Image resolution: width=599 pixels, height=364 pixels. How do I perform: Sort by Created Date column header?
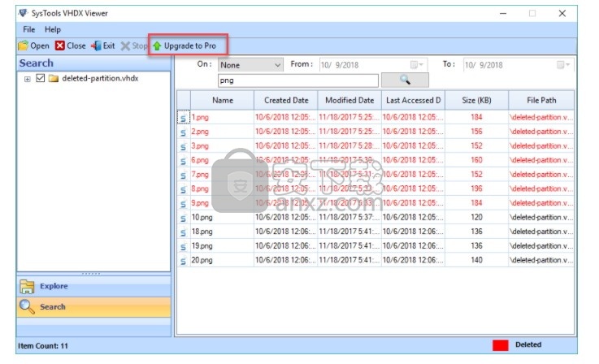coord(286,101)
